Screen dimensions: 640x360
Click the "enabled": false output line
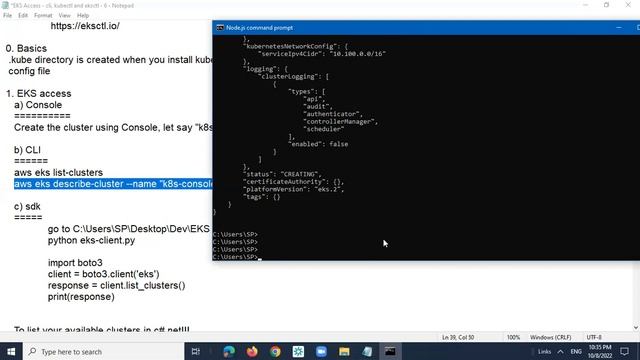tap(318, 144)
